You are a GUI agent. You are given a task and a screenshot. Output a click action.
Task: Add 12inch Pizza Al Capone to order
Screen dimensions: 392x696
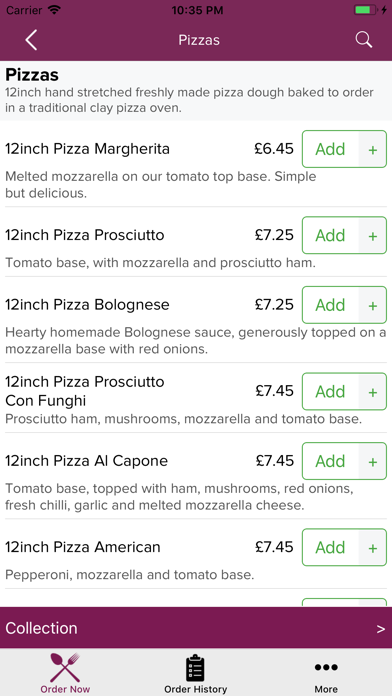(x=330, y=461)
